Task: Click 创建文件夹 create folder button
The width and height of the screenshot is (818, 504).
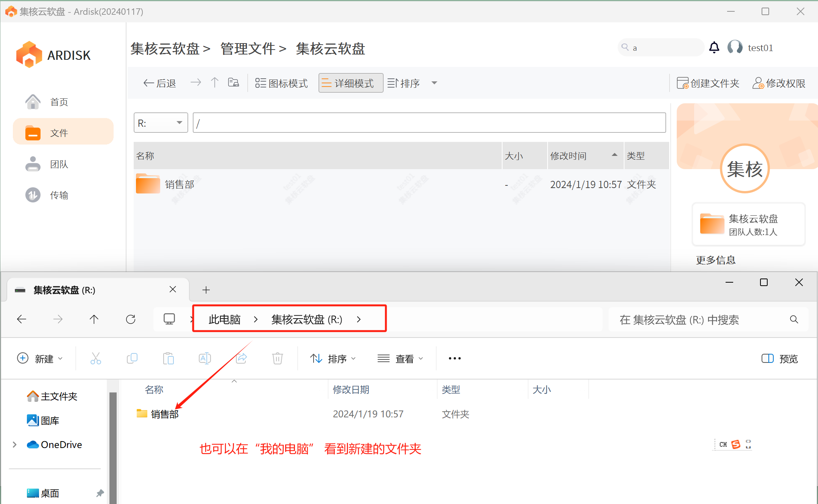Action: [x=708, y=83]
